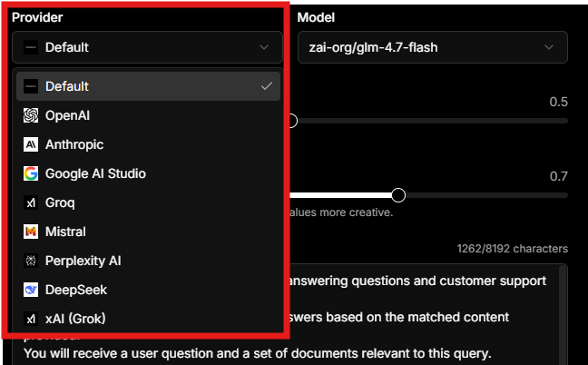
Task: Click the Default option's icon in list
Action: (31, 86)
